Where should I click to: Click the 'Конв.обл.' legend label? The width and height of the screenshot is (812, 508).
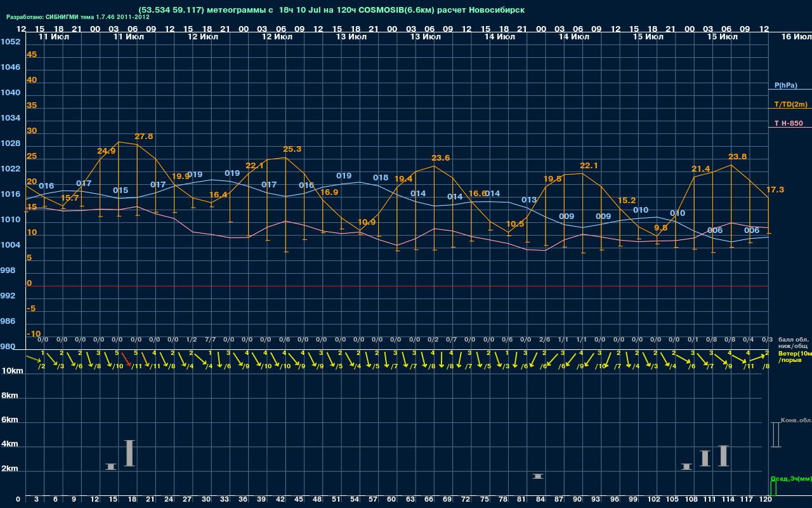point(796,420)
